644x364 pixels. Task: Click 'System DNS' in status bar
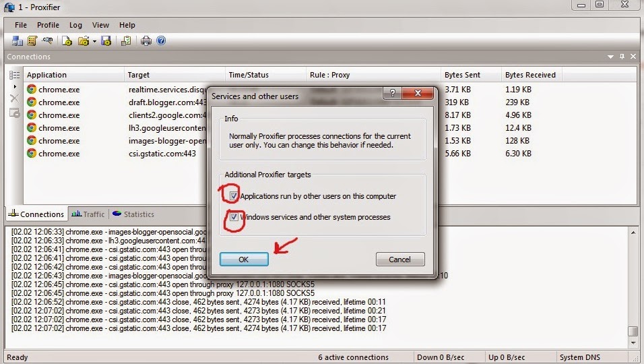(579, 357)
